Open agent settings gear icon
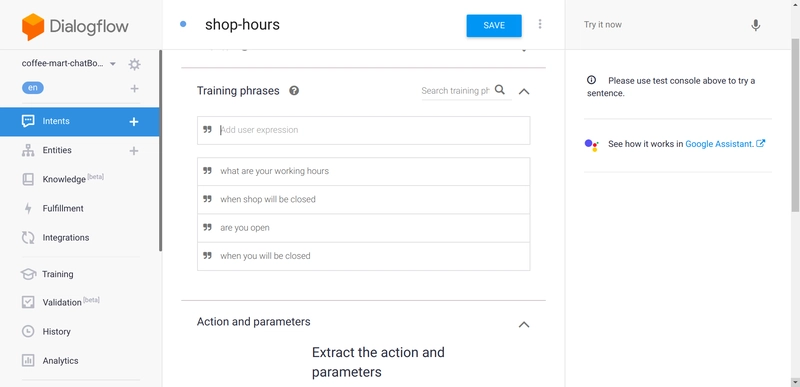Image resolution: width=800 pixels, height=387 pixels. 134,64
